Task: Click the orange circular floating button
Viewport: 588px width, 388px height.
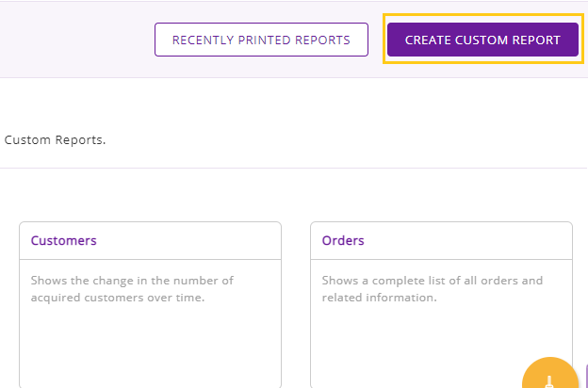Action: tap(549, 373)
